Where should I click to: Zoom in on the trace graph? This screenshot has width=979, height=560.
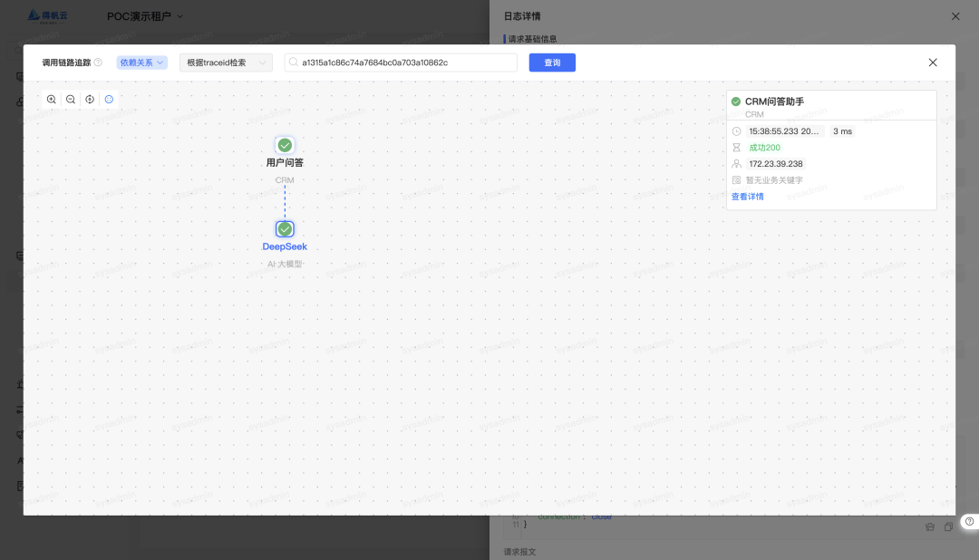coord(51,100)
